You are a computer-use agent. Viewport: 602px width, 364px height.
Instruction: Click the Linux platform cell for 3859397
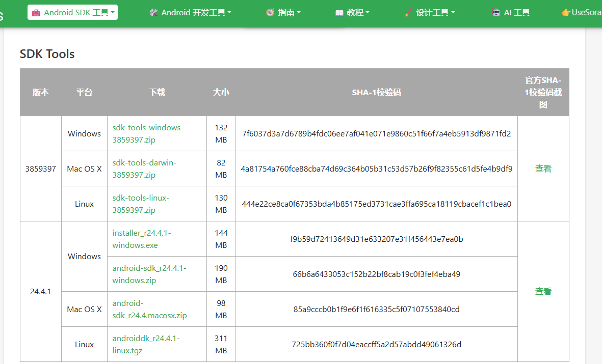tap(84, 204)
